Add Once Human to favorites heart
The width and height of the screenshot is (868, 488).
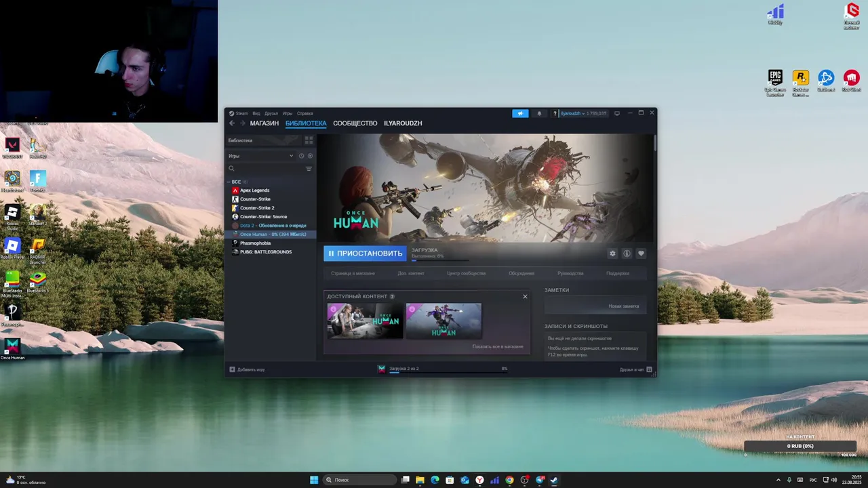coord(641,253)
